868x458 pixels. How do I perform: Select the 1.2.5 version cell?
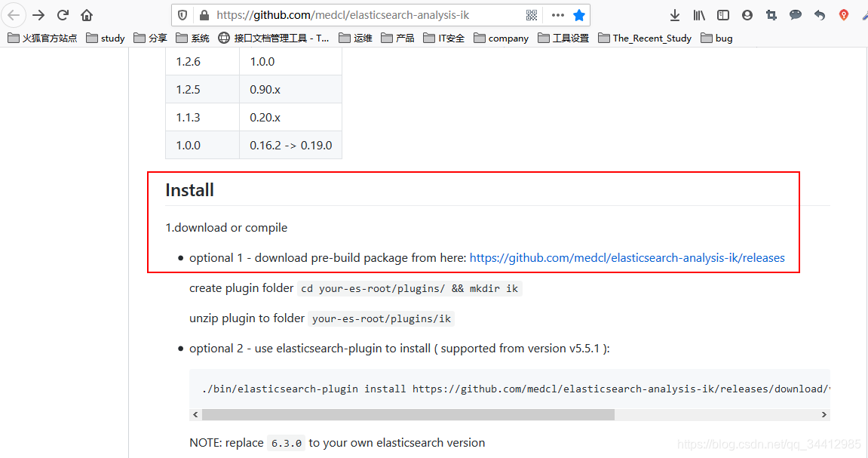click(x=202, y=89)
